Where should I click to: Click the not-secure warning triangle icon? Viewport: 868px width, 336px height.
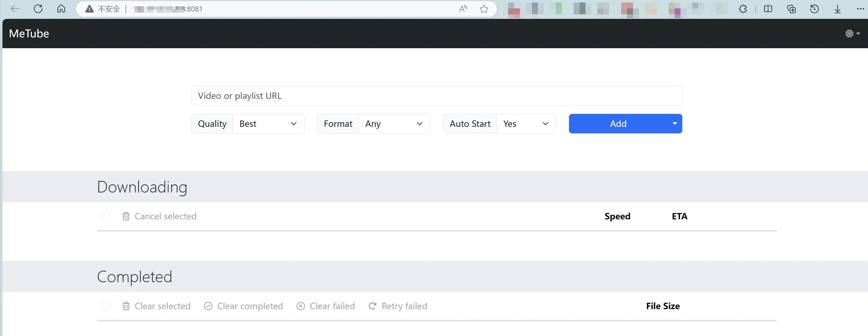(x=90, y=9)
